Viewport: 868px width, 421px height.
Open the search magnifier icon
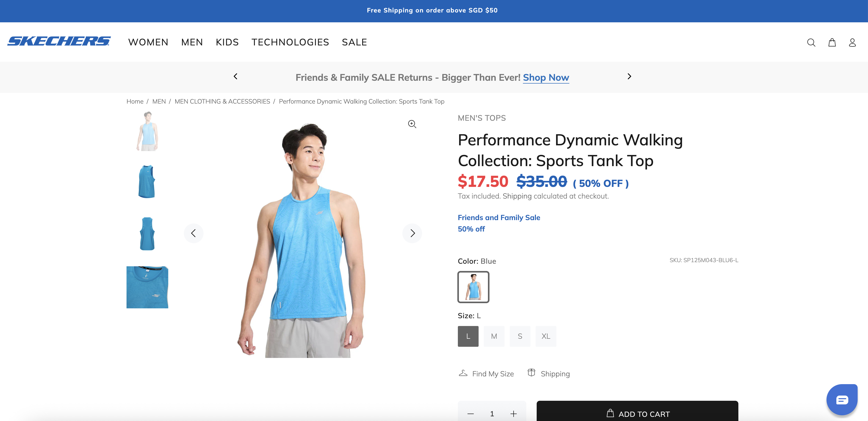[x=811, y=43]
